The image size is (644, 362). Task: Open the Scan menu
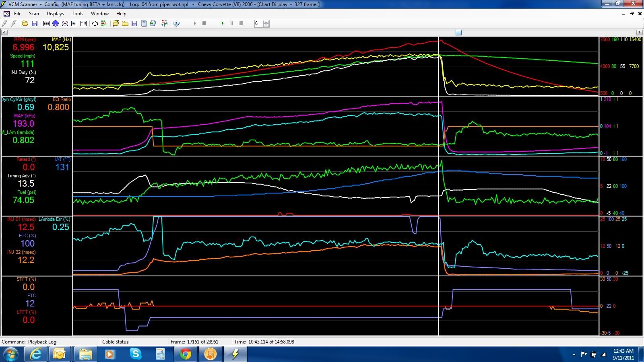pos(34,13)
